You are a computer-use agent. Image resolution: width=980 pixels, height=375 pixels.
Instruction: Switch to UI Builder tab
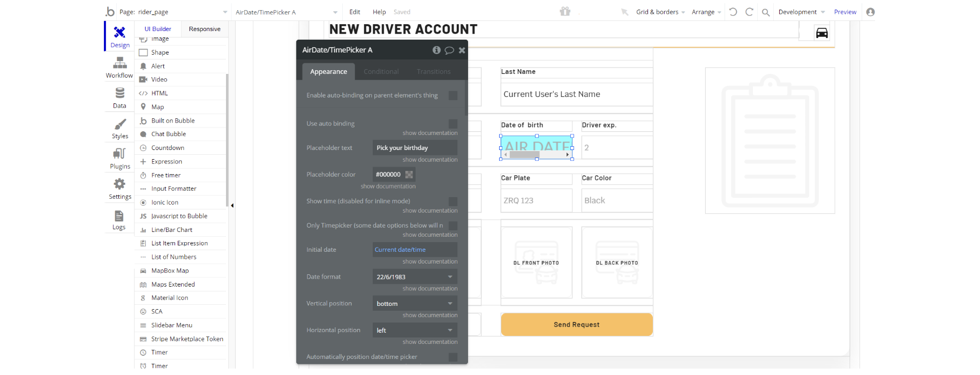click(158, 29)
